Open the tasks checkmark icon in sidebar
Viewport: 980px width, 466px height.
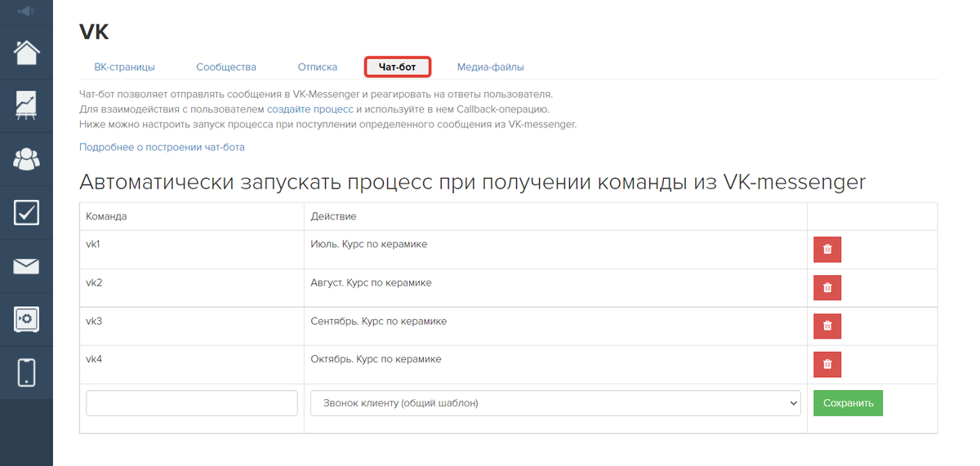tap(26, 212)
